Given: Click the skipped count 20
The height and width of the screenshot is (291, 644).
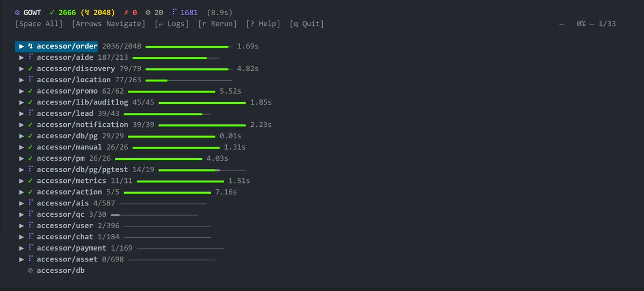Looking at the screenshot, I should tap(158, 13).
